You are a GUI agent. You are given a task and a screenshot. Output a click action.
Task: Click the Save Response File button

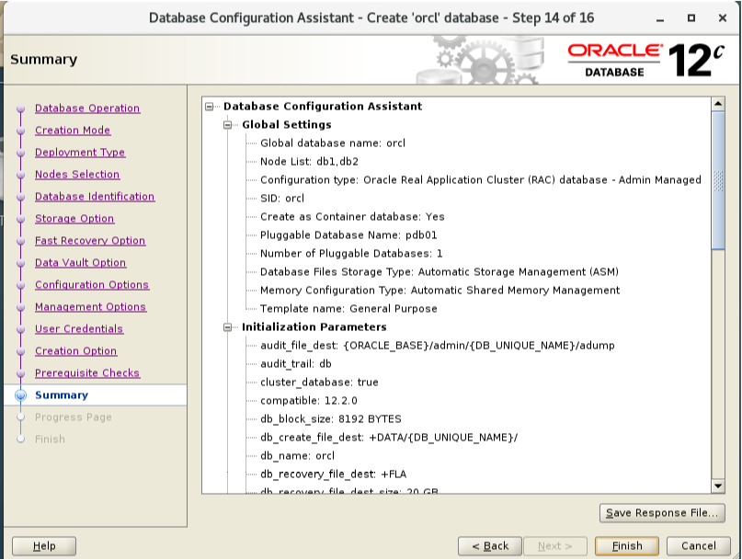(662, 513)
